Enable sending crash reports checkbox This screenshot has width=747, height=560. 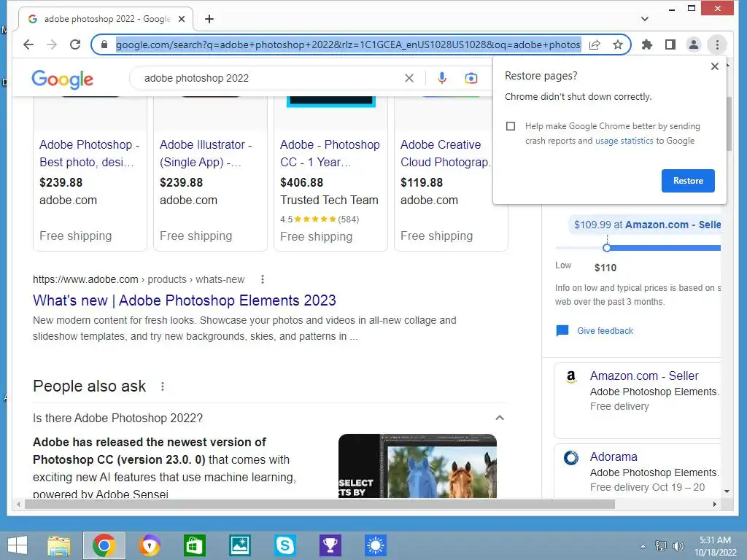coord(511,126)
